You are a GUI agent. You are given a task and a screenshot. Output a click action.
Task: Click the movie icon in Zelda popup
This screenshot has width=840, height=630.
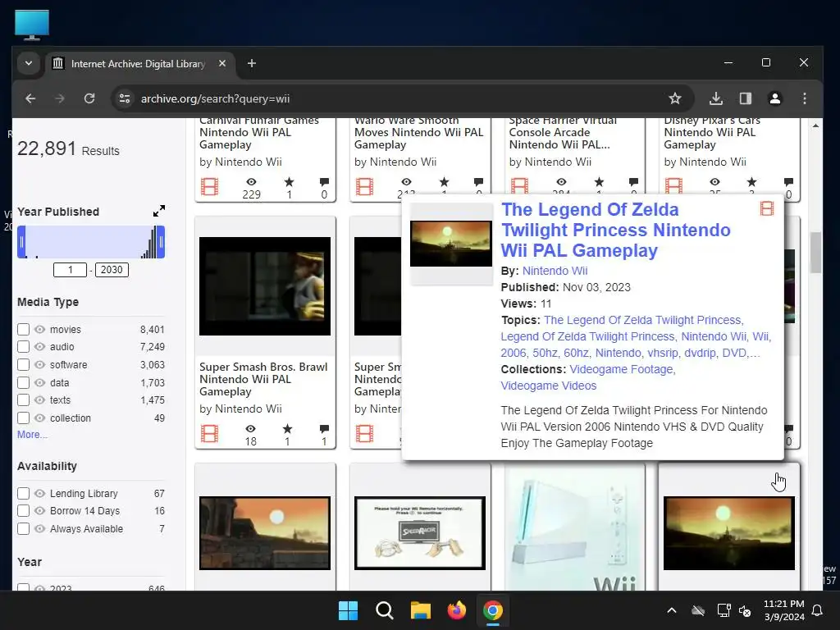pyautogui.click(x=767, y=208)
